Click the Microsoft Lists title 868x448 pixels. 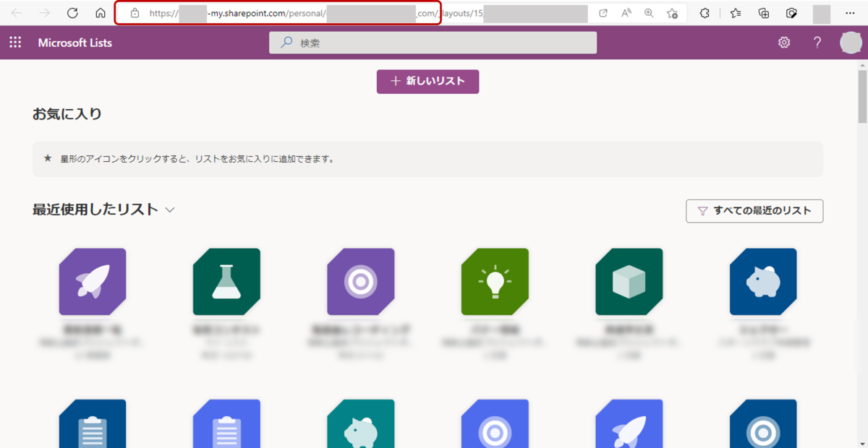click(x=75, y=43)
